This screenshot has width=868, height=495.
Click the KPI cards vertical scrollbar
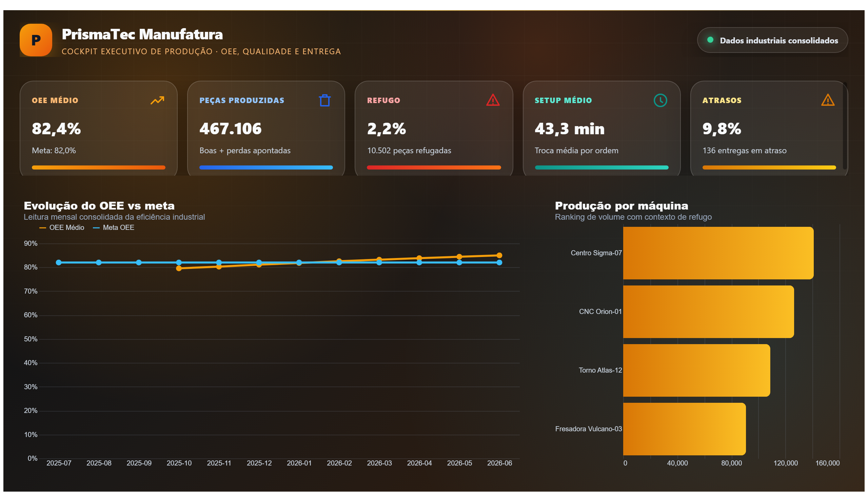click(x=845, y=126)
